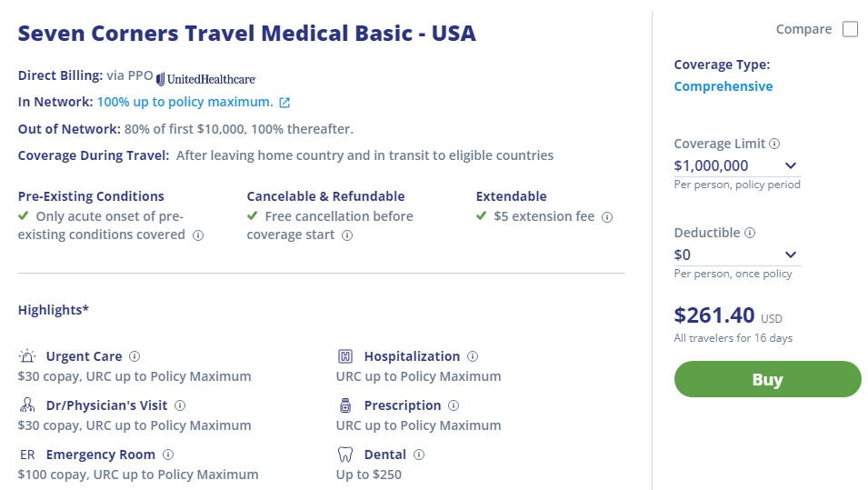Click the Prescription info icon

(x=454, y=405)
